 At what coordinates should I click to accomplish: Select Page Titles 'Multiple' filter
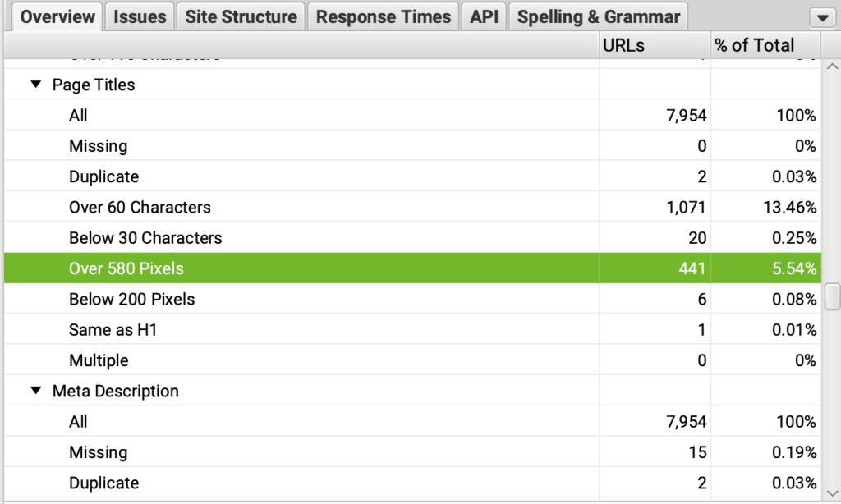pyautogui.click(x=99, y=360)
